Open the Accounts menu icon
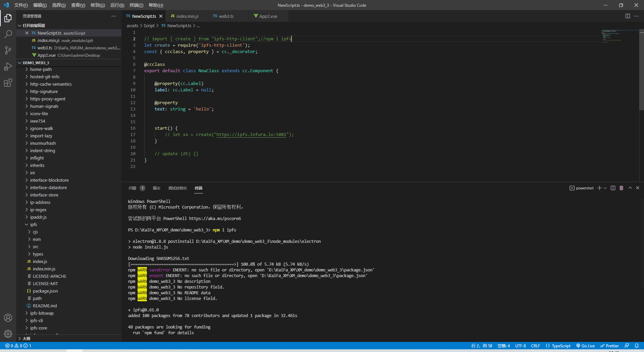 point(8,318)
